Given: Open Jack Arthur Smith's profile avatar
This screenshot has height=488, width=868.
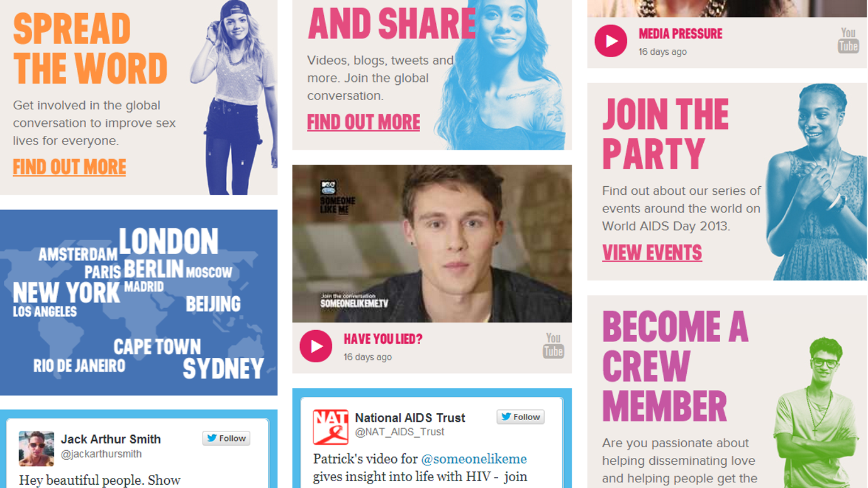Looking at the screenshot, I should (x=36, y=448).
